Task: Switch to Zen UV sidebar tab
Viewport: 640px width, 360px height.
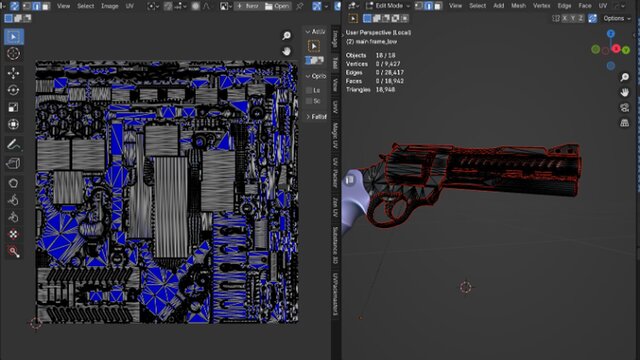Action: (335, 207)
